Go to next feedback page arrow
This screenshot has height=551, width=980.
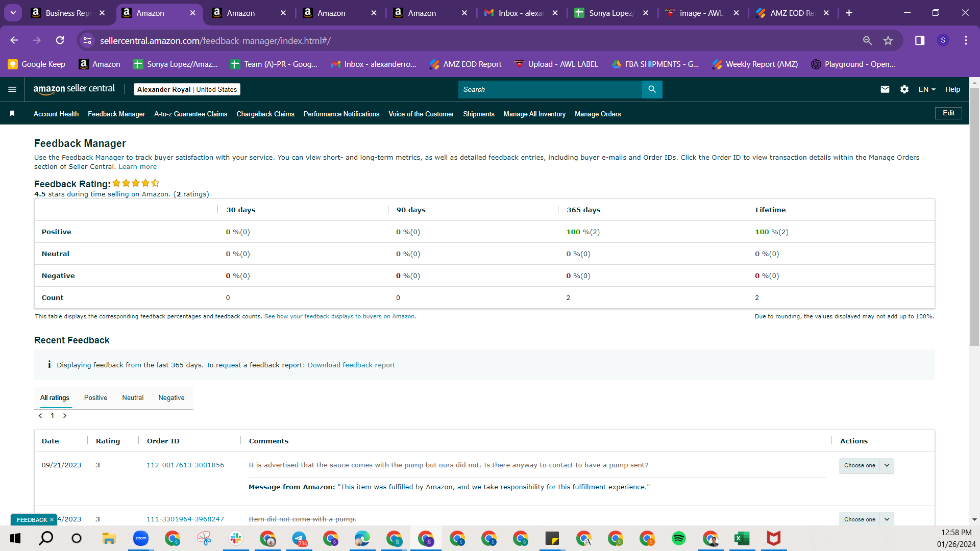(65, 416)
